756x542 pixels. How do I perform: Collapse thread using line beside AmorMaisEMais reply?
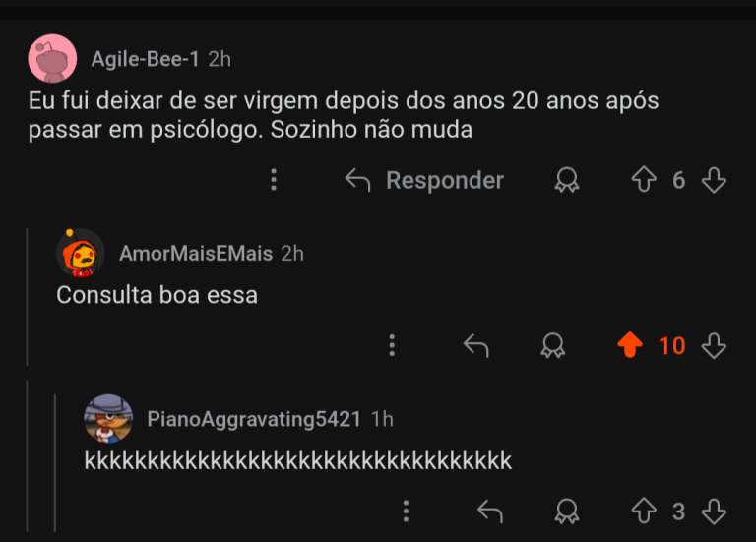[27, 295]
